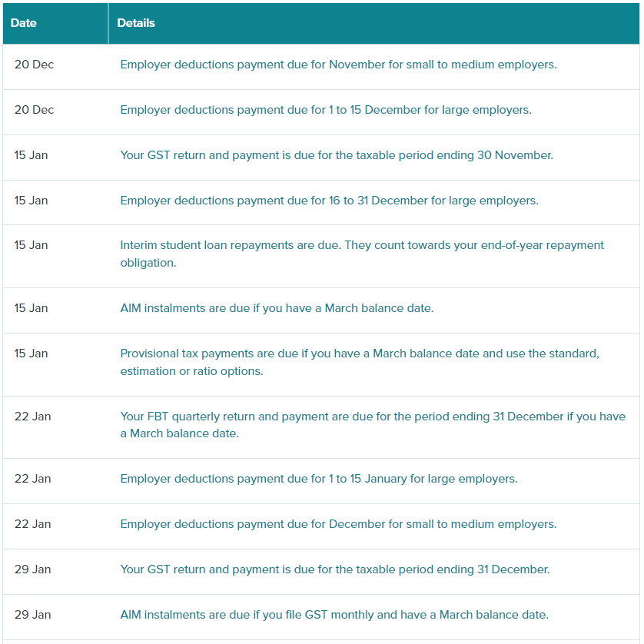Image resolution: width=644 pixels, height=644 pixels.
Task: Open AIM instalments for monthly GST filers
Action: pos(334,615)
